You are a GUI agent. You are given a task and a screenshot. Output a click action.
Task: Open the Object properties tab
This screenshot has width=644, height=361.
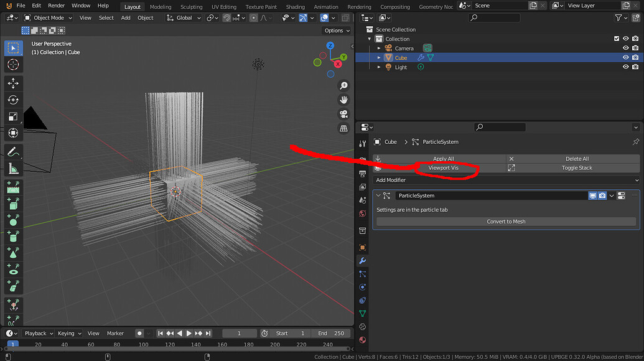pos(362,247)
